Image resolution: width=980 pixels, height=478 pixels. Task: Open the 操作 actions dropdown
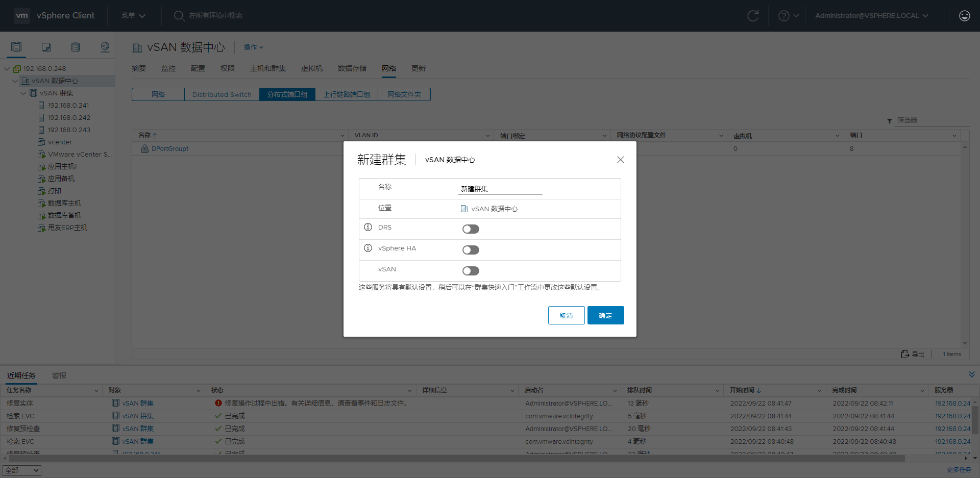pyautogui.click(x=253, y=47)
